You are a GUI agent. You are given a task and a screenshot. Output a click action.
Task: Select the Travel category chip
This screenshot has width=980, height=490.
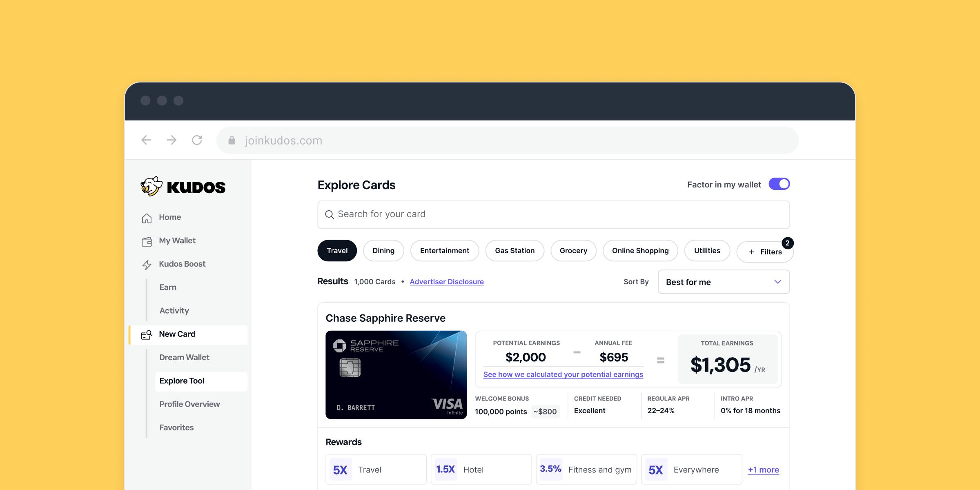coord(337,251)
